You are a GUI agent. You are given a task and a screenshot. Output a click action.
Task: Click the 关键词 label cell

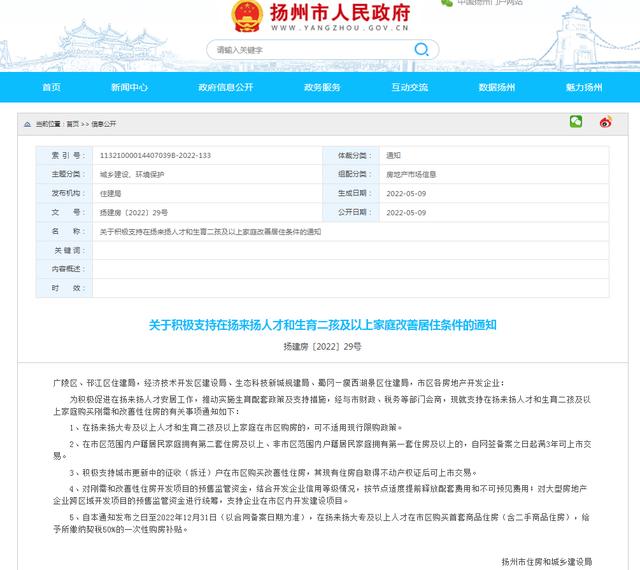pos(64,250)
